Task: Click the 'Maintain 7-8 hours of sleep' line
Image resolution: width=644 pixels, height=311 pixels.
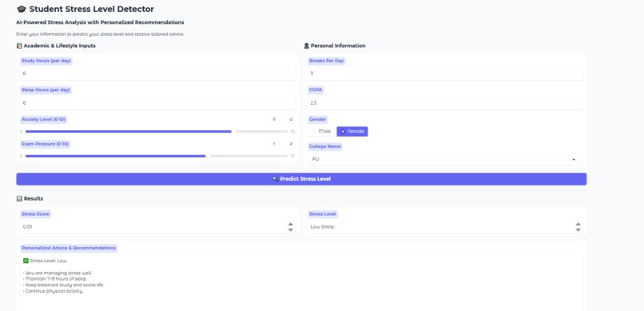Action: pos(55,279)
